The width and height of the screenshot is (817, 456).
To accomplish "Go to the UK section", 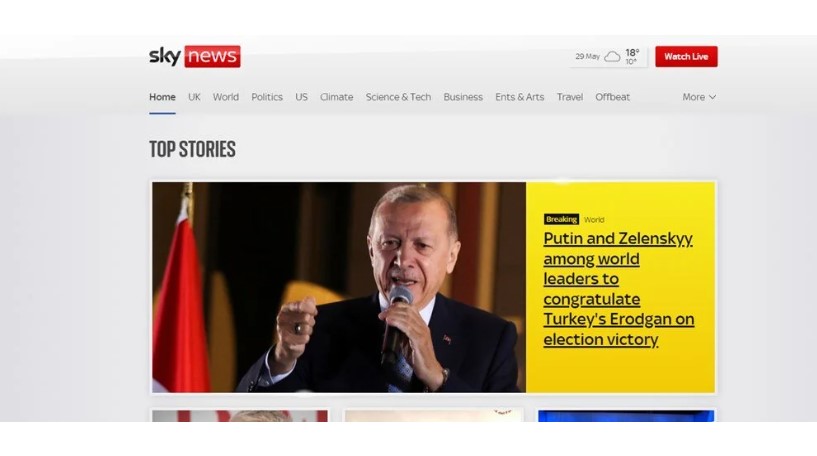I will tap(194, 97).
